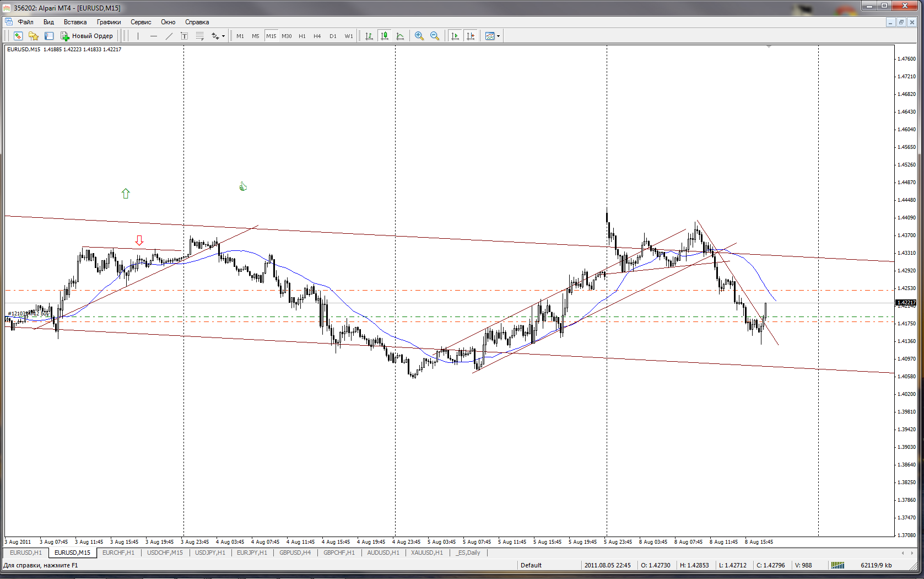Click the zoom in magnifier icon
The width and height of the screenshot is (924, 579).
click(x=419, y=36)
